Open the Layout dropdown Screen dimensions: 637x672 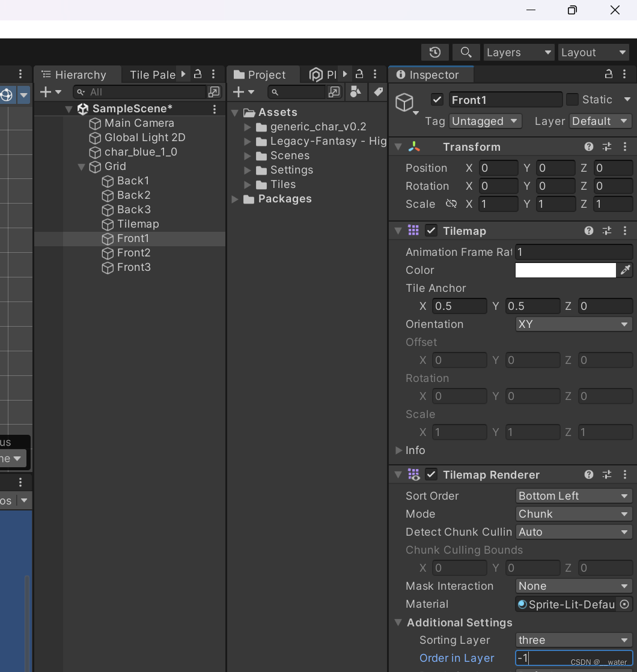[x=593, y=52]
